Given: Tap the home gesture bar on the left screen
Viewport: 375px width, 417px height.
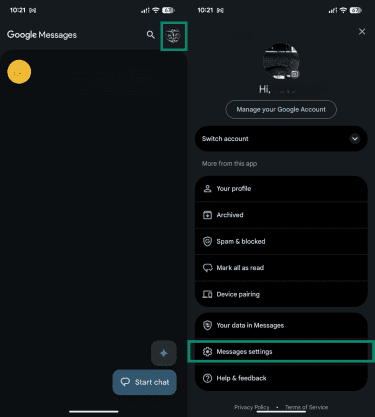Looking at the screenshot, I should [x=94, y=412].
